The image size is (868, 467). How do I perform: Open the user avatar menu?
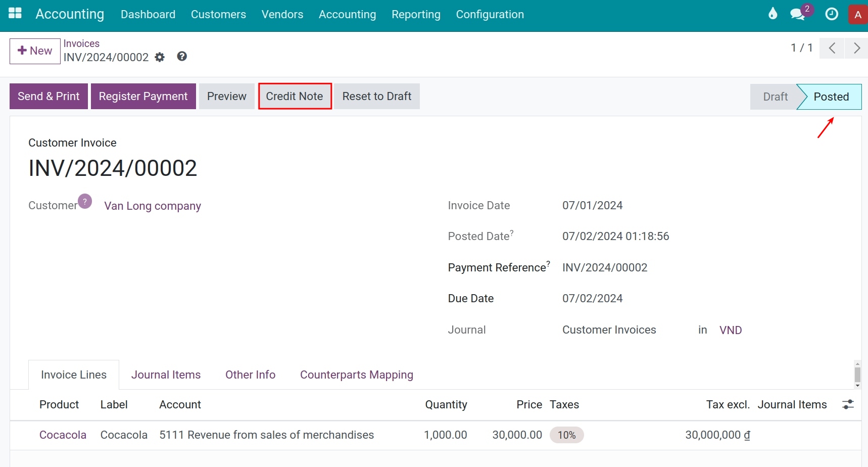pos(858,15)
